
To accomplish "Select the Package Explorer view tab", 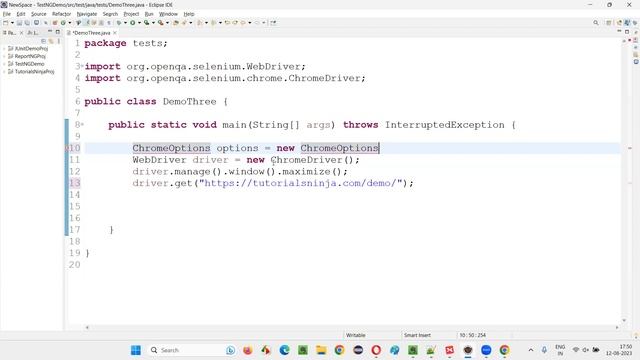I will pos(10,33).
